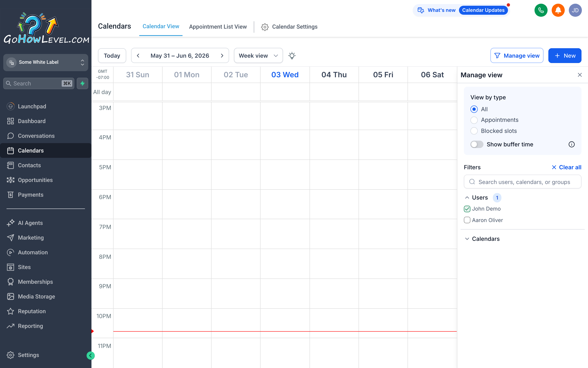Click the 06 Sat day header
Screen dimensions: 588x368
[432, 75]
